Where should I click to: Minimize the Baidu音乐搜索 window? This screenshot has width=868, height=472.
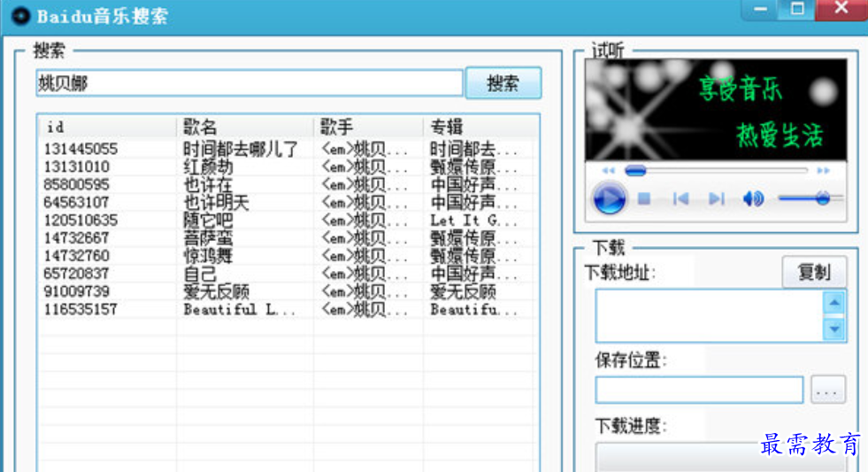coord(761,9)
